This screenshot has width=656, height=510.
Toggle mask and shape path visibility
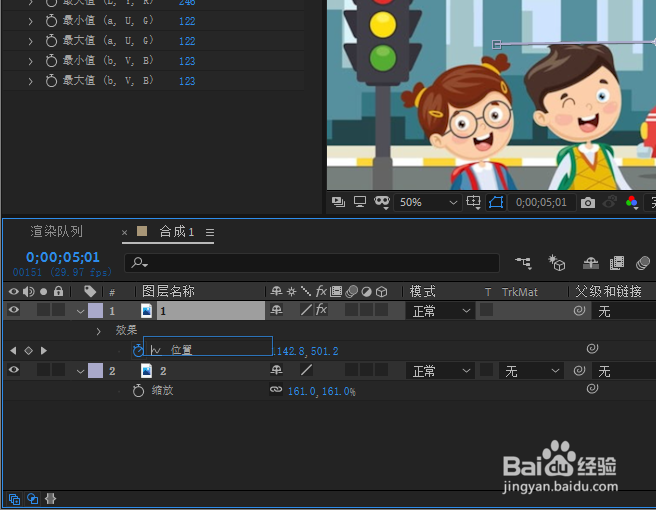pyautogui.click(x=496, y=202)
